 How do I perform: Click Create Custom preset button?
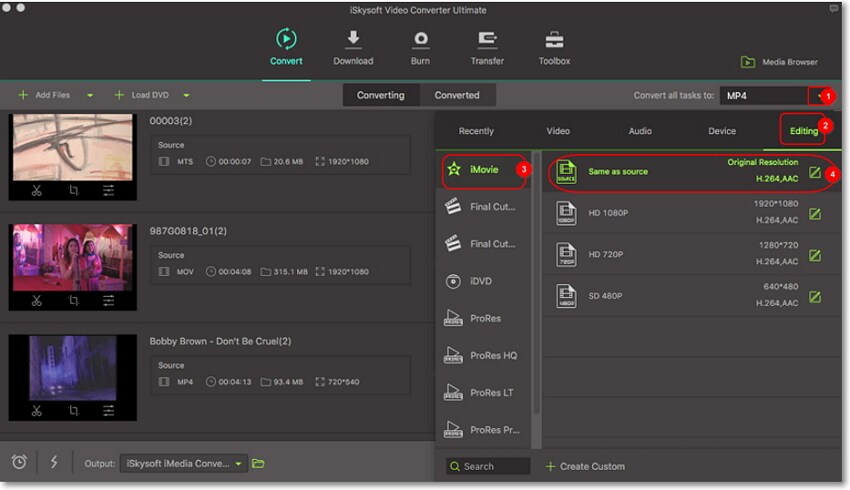tap(585, 466)
